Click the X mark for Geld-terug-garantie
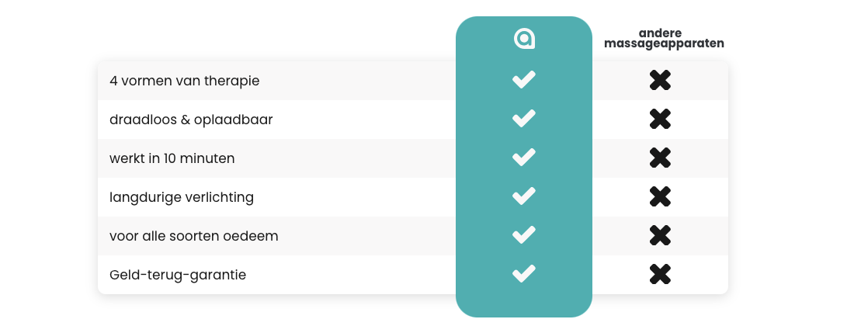Screen dimensions: 868x333 click(660, 274)
